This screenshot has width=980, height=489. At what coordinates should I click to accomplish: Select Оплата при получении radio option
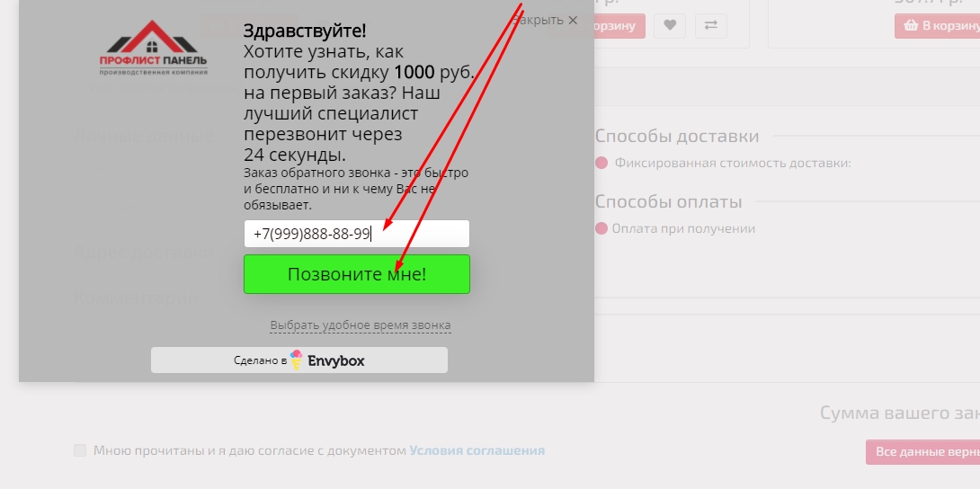click(601, 228)
